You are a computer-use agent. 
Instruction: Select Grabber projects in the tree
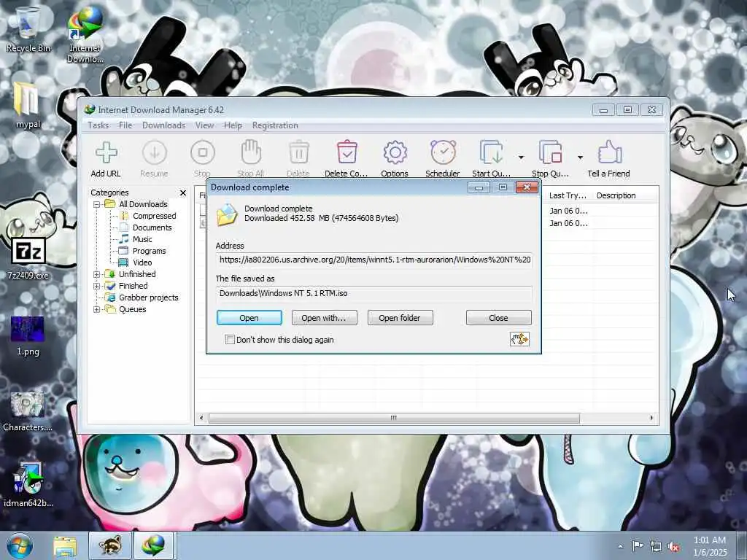tap(149, 297)
